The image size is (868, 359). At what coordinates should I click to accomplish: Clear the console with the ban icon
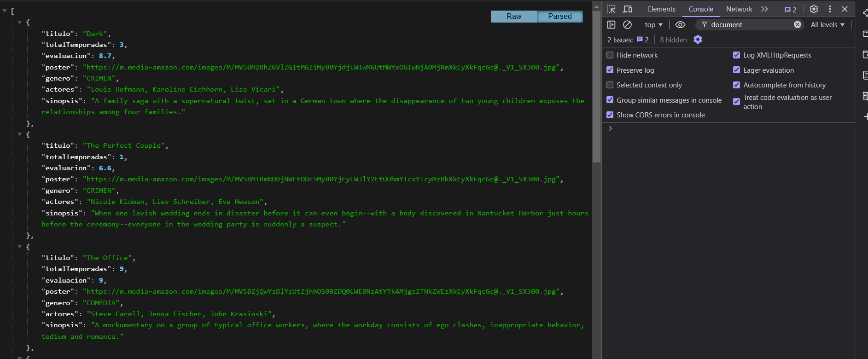627,24
